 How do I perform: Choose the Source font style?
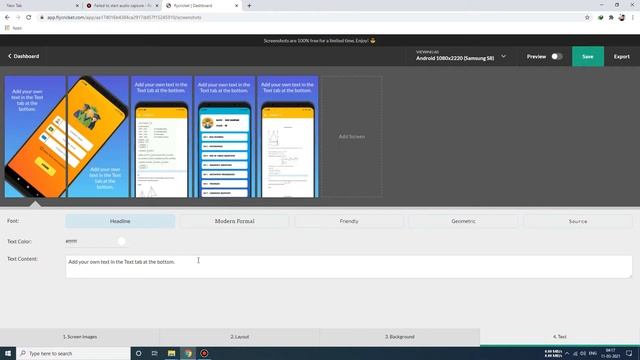coord(578,221)
